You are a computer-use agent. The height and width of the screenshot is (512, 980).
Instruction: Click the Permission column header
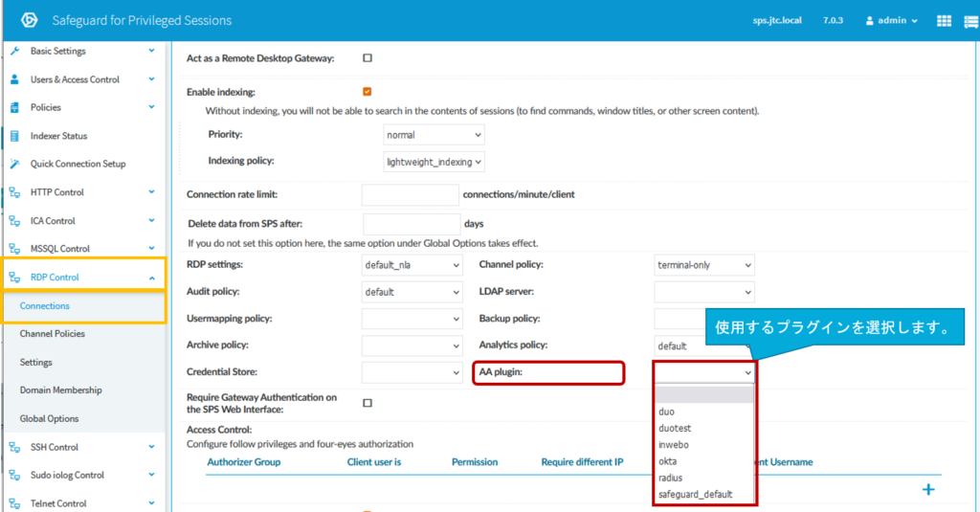(x=475, y=462)
